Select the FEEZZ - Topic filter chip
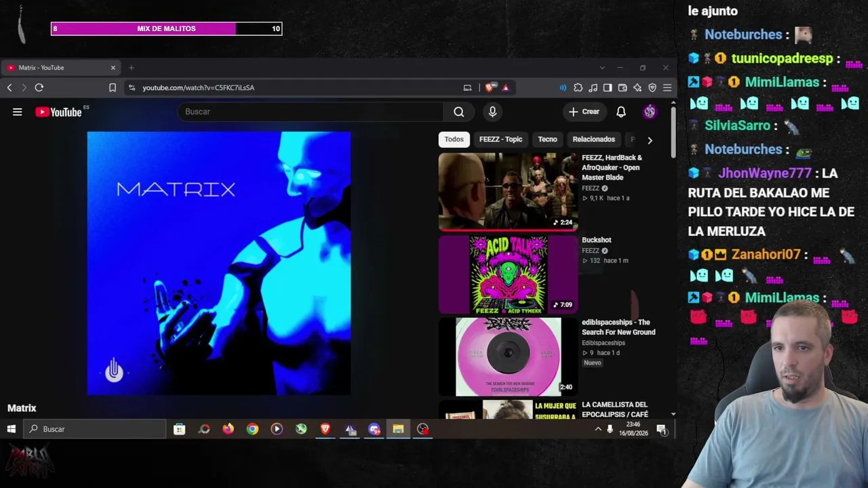868x488 pixels. [x=501, y=140]
